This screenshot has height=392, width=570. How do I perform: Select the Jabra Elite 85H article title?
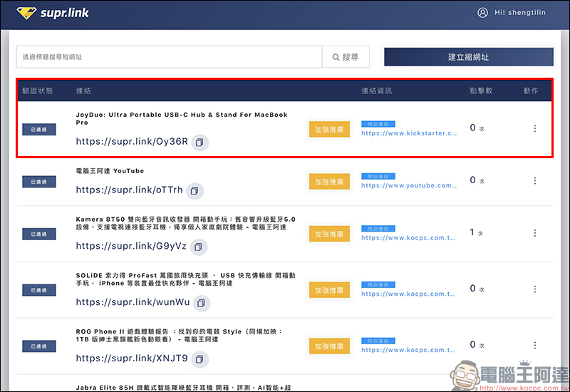[x=183, y=388]
